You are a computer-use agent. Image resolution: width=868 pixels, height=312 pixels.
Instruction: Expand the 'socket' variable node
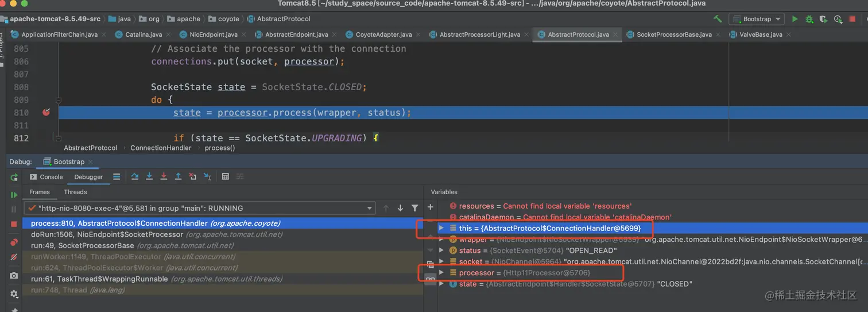pyautogui.click(x=441, y=261)
